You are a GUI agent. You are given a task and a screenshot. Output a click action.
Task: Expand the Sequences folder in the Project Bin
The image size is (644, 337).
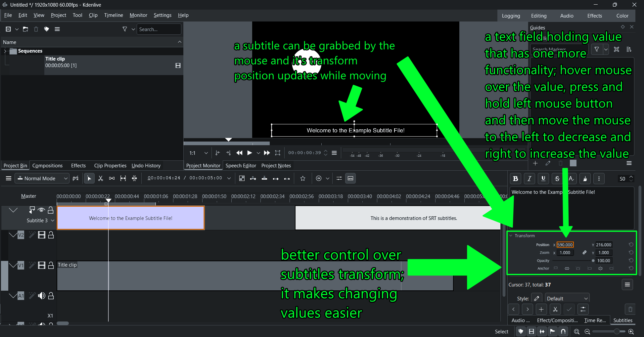point(5,51)
